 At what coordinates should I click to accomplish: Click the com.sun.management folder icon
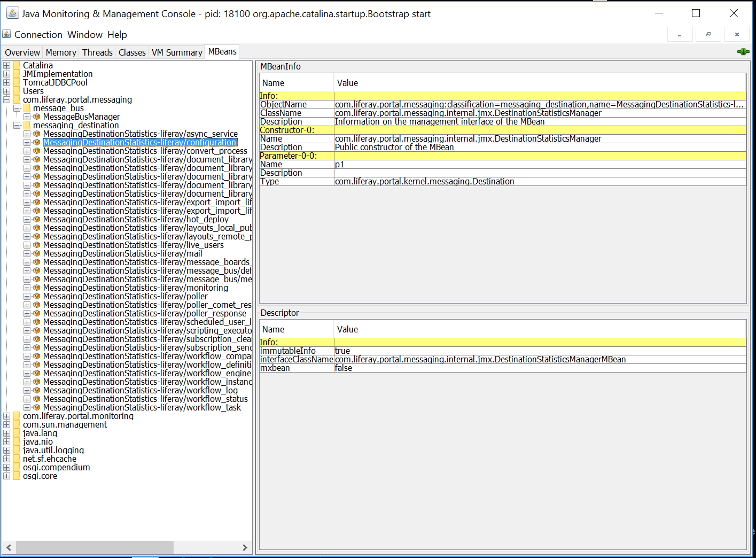point(17,424)
